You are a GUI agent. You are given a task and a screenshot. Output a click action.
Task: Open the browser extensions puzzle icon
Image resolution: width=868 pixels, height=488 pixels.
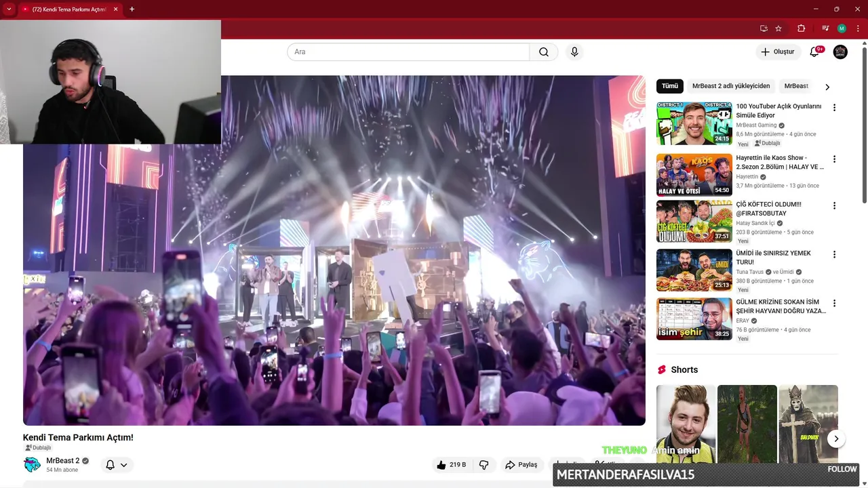pos(801,28)
